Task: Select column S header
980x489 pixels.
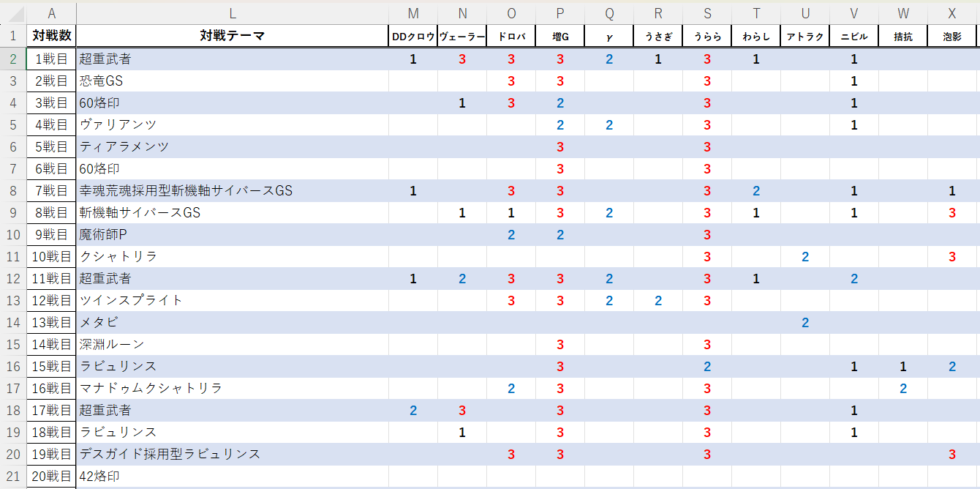Action: click(x=707, y=13)
